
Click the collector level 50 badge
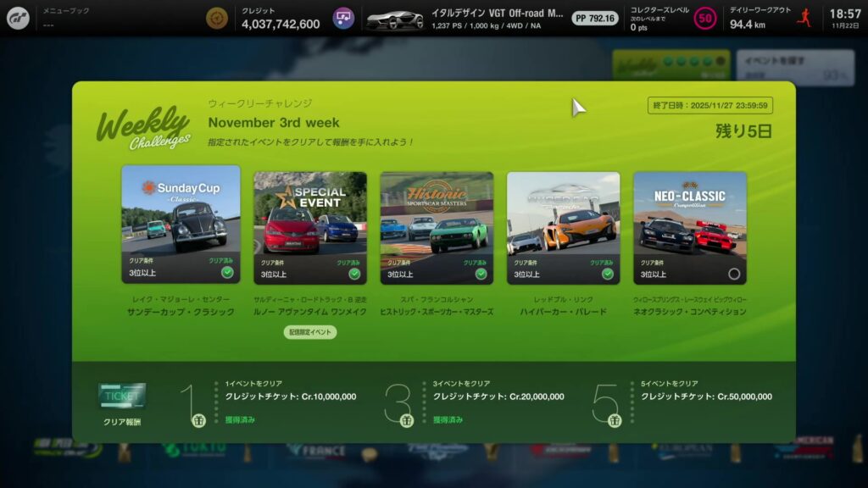click(704, 18)
